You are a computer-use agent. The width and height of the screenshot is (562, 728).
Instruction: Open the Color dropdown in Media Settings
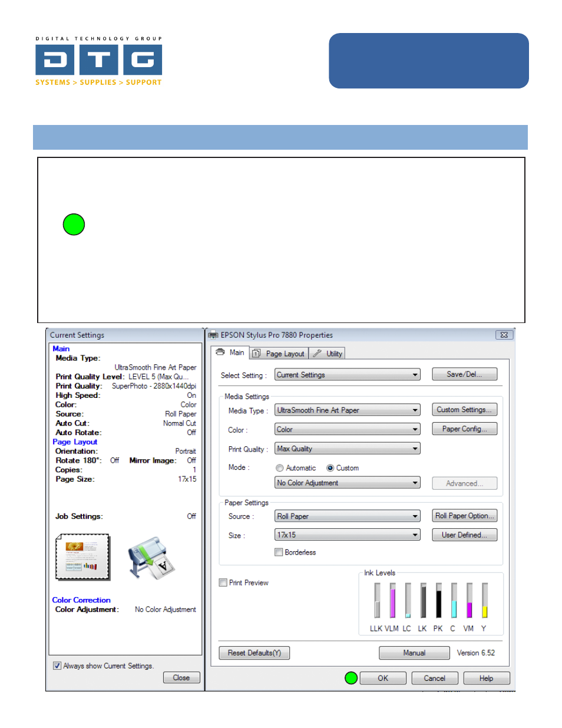pyautogui.click(x=348, y=430)
